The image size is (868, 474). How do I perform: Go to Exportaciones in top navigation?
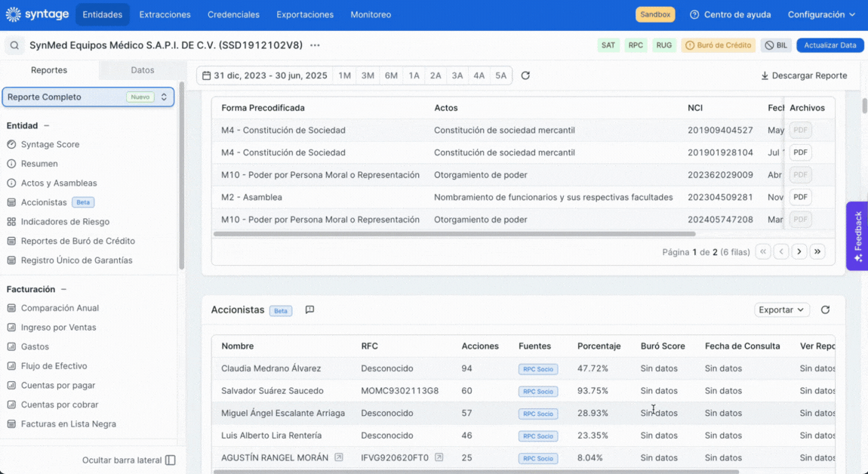coord(305,14)
